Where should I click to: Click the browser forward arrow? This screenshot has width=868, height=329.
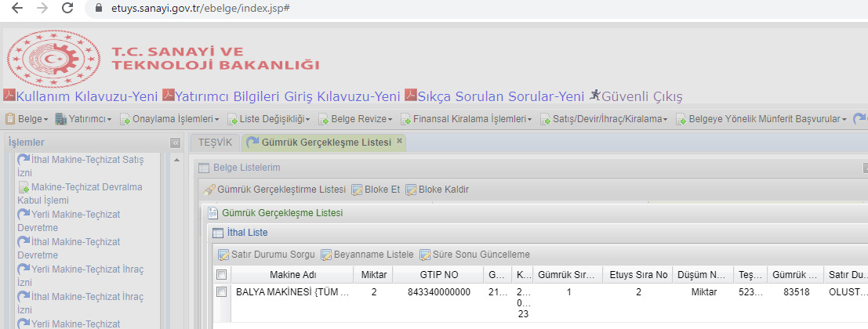pos(42,9)
